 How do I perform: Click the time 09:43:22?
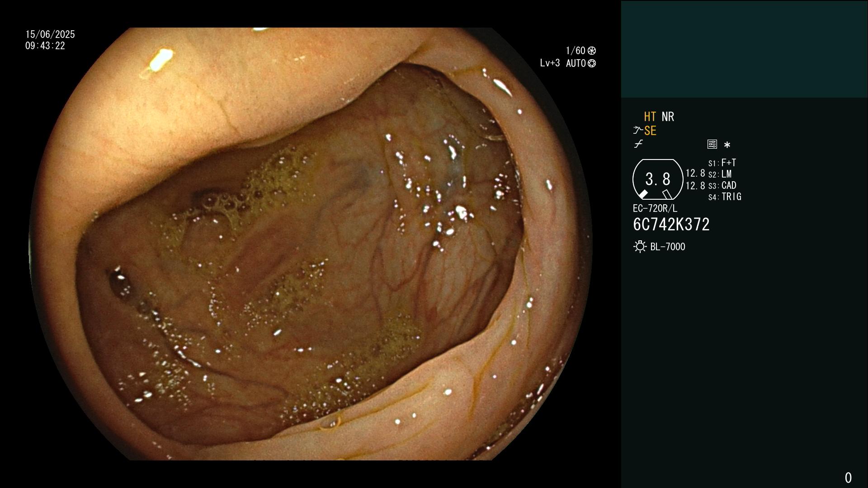[x=45, y=46]
